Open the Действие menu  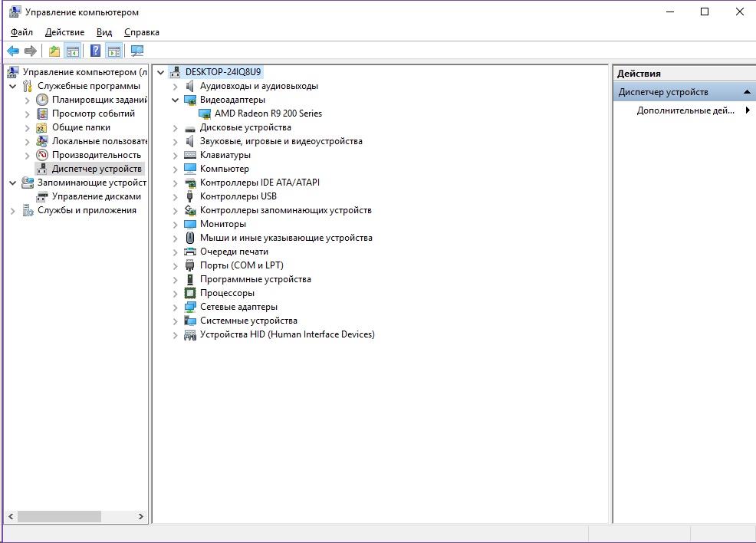(x=64, y=32)
